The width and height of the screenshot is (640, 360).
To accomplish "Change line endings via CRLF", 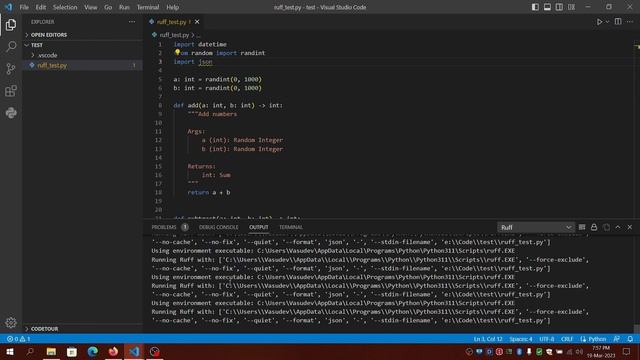I will [567, 339].
